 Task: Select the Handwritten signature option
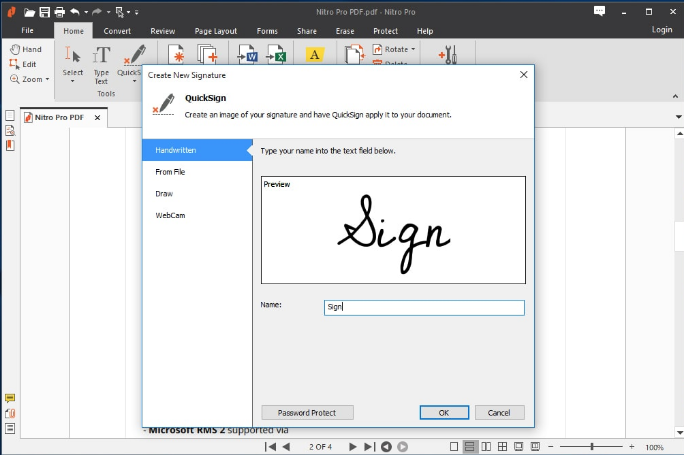[x=197, y=150]
